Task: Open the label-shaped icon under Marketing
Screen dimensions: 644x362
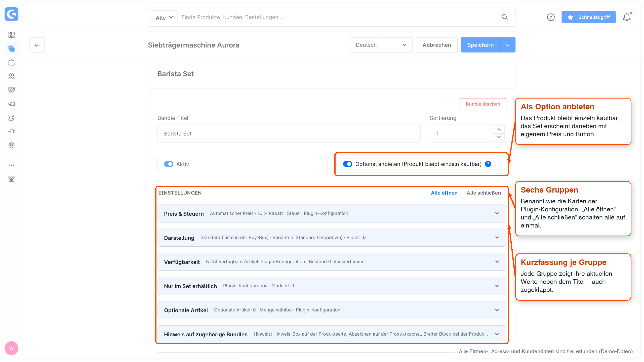Action: [11, 118]
